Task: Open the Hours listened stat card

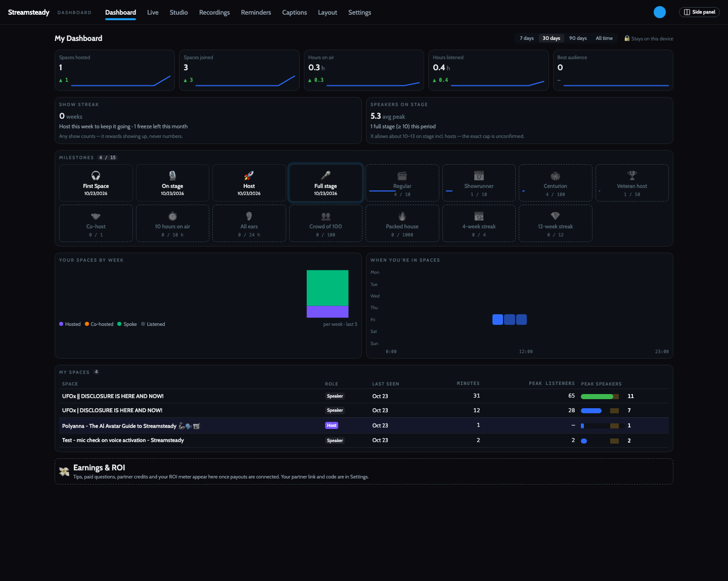Action: click(488, 70)
